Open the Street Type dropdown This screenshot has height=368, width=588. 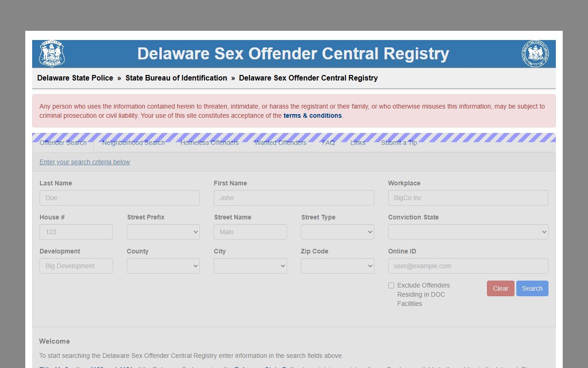pyautogui.click(x=338, y=232)
